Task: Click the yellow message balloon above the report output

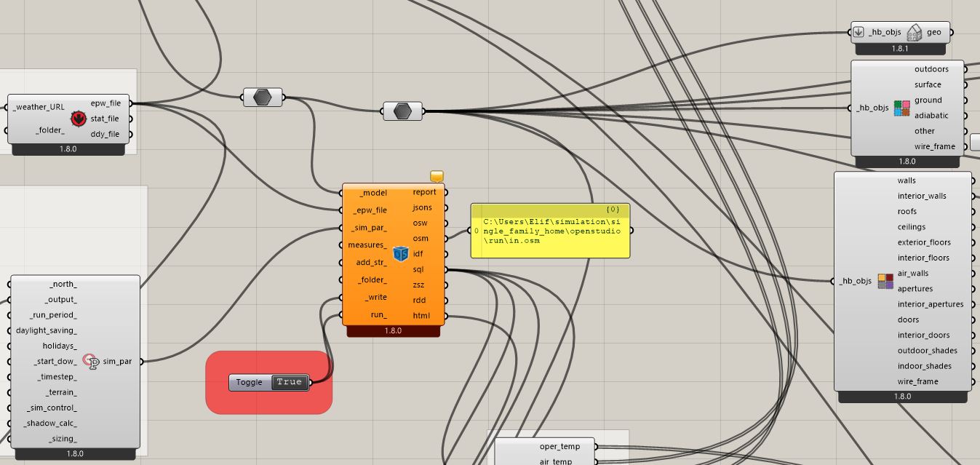Action: (437, 177)
